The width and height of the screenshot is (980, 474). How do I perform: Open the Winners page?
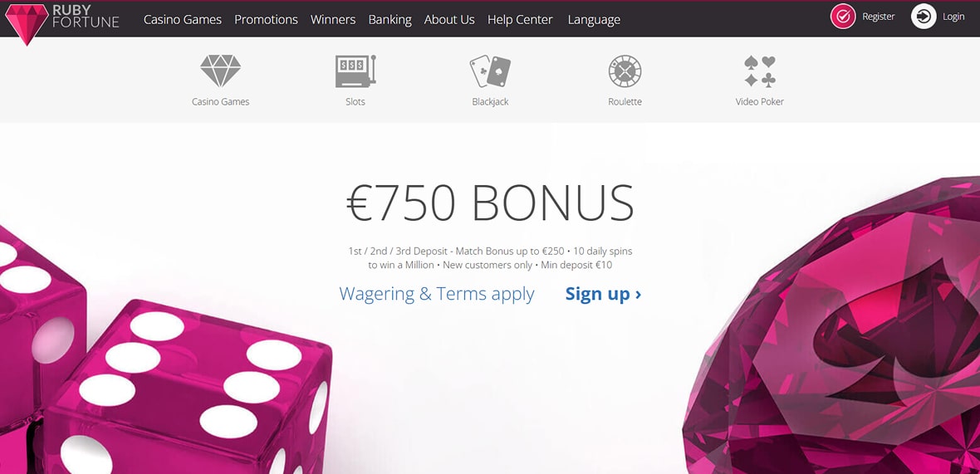tap(333, 19)
